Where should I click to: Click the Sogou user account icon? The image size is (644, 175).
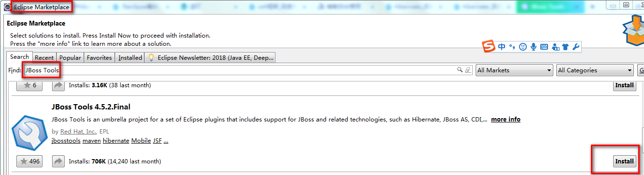coord(555,47)
